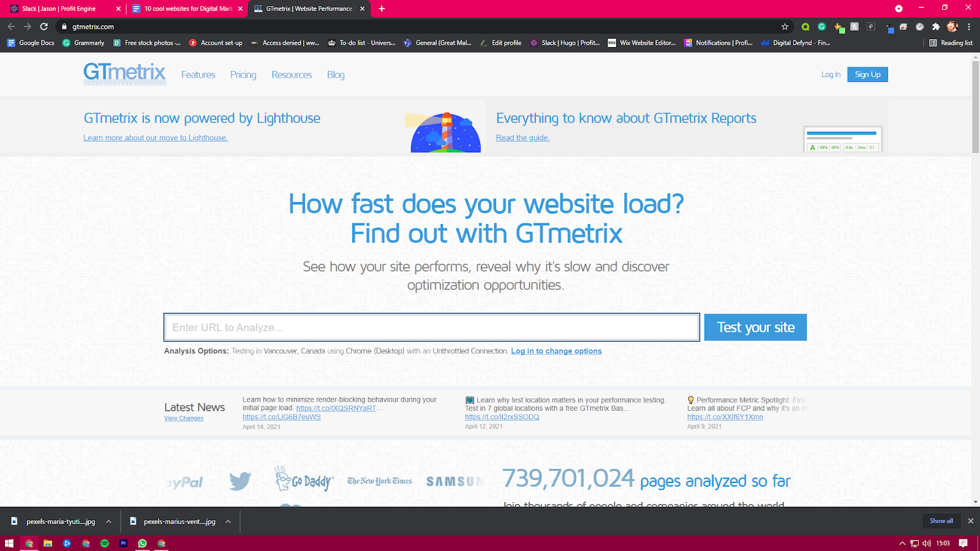Open the Windows notification center

(x=963, y=543)
